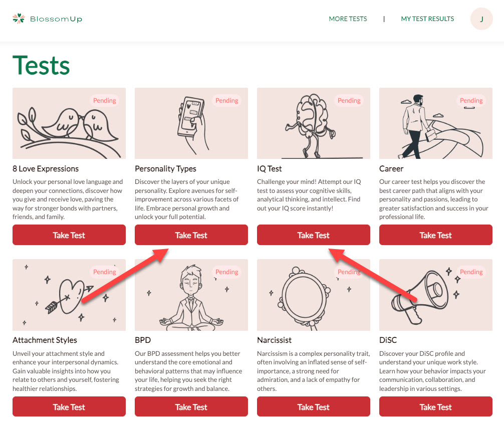Open the J user avatar
The image size is (504, 427).
pos(481,19)
